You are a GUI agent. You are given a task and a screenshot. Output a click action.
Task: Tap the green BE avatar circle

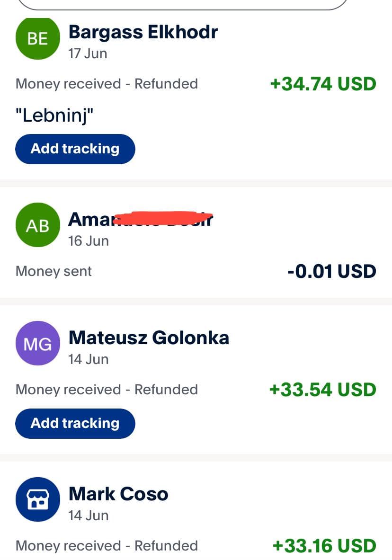pos(37,37)
